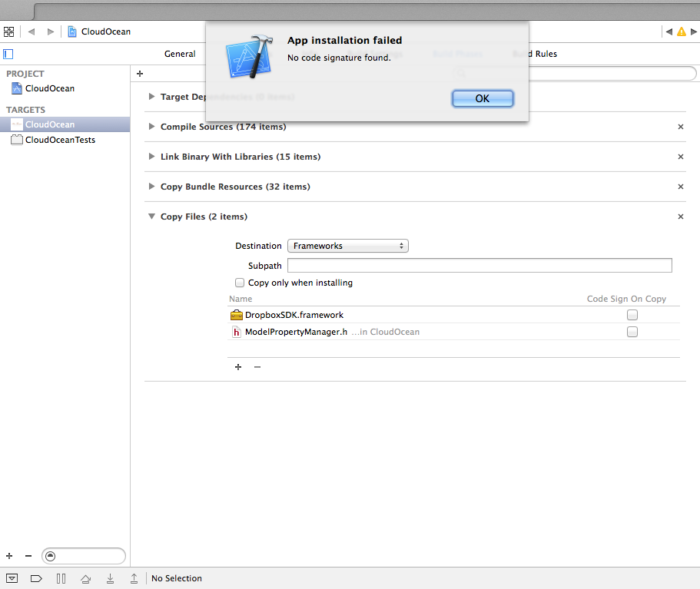Expand the Target Dependencies section

[x=152, y=97]
